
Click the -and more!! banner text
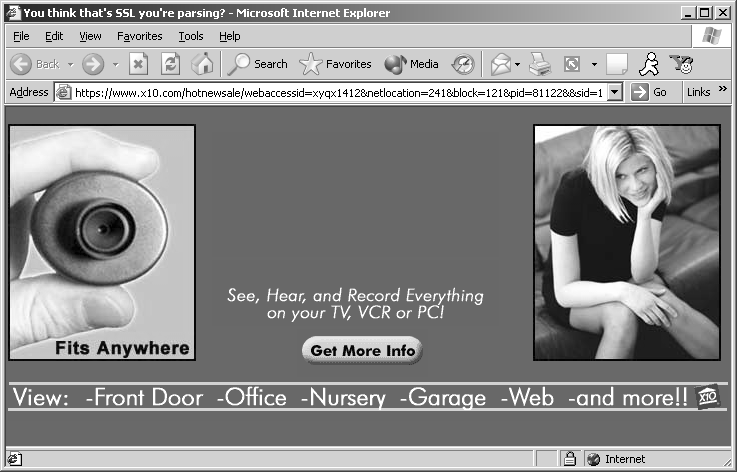click(x=628, y=398)
